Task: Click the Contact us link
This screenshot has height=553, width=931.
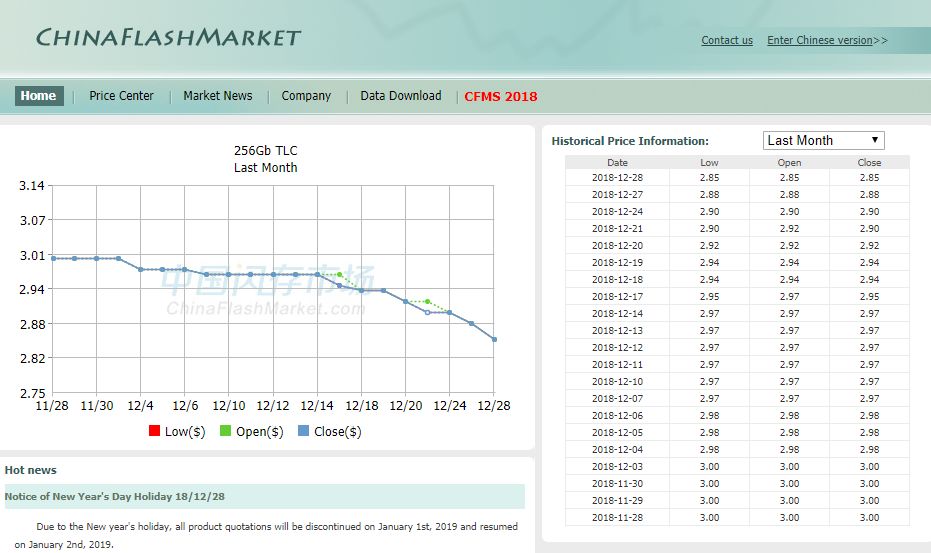Action: click(727, 41)
